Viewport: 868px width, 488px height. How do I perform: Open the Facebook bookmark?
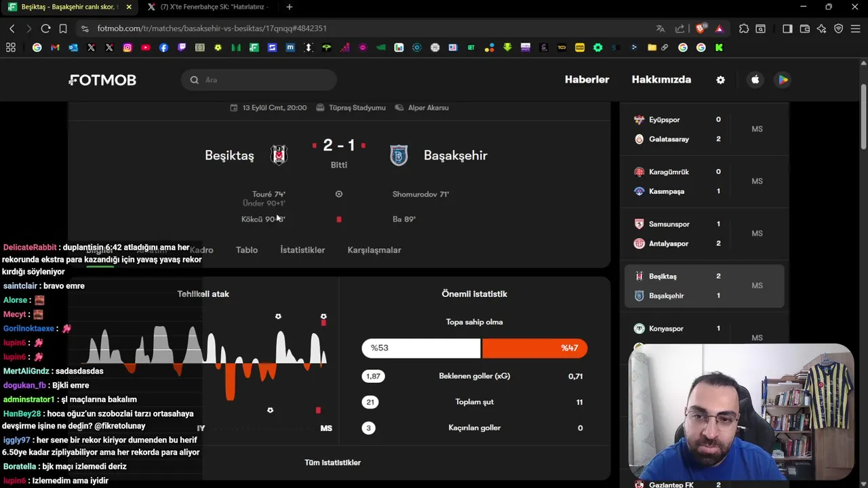point(163,47)
